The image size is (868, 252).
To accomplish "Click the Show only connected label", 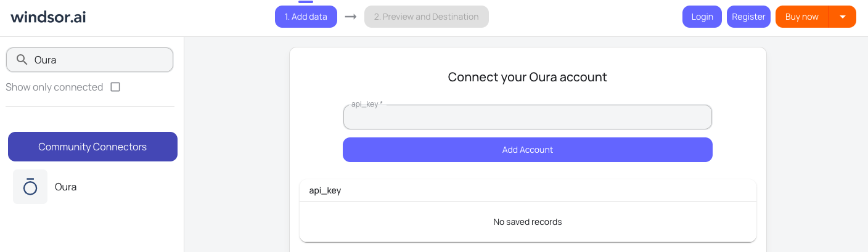I will [54, 87].
